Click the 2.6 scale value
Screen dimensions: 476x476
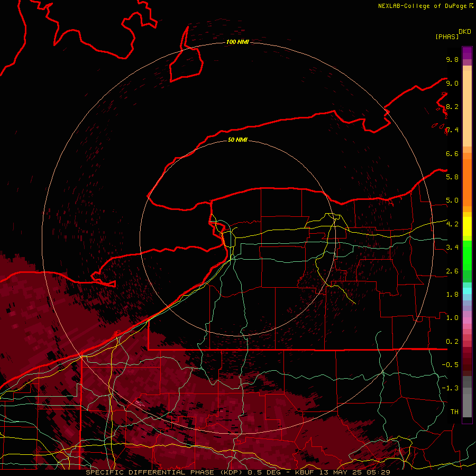452,271
